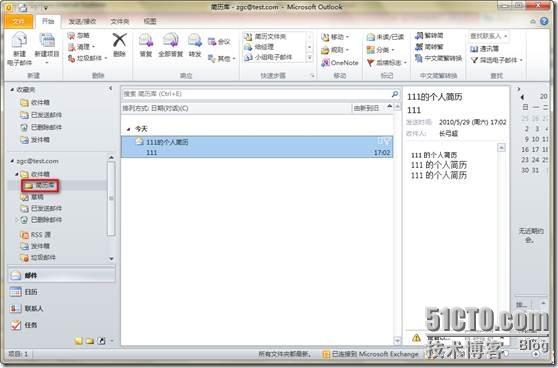The height and width of the screenshot is (368, 558).
Task: Run the 小组电子邮件 quick step
Action: (268, 57)
